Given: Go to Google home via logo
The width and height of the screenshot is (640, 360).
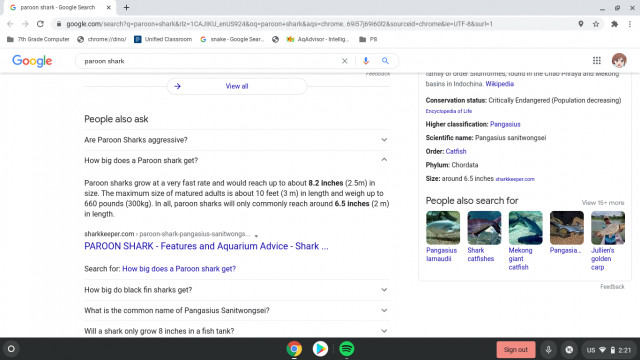Looking at the screenshot, I should 32,61.
